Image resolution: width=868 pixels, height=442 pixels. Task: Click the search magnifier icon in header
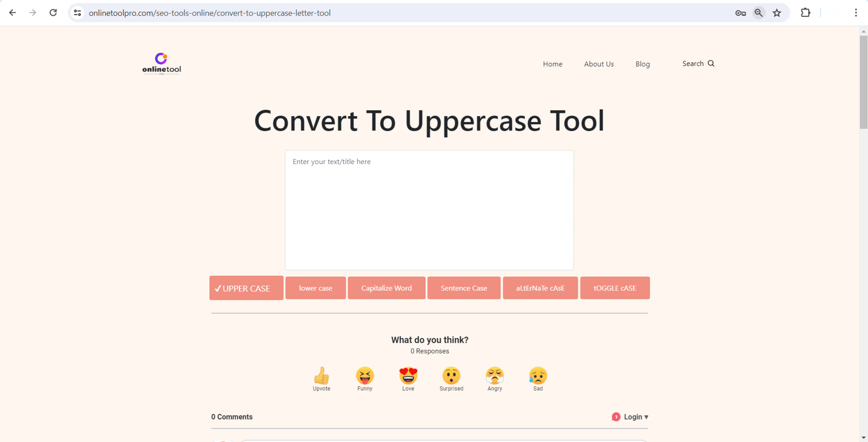pyautogui.click(x=711, y=63)
